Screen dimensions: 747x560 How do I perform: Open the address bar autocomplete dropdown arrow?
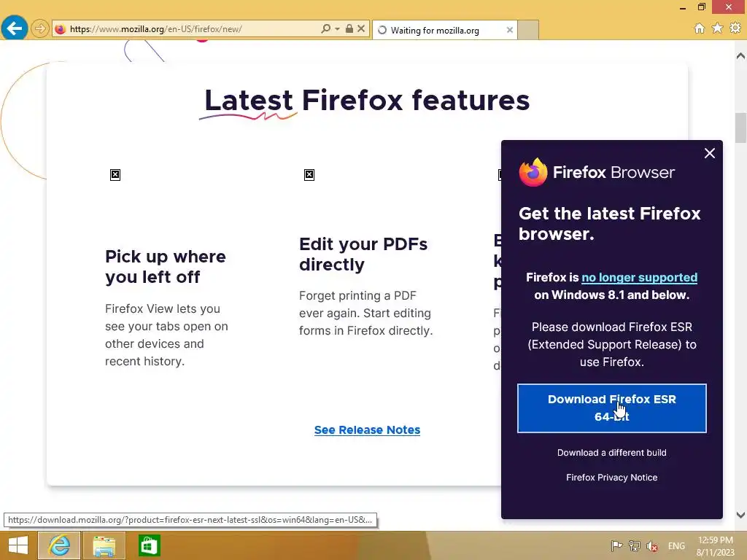point(337,29)
